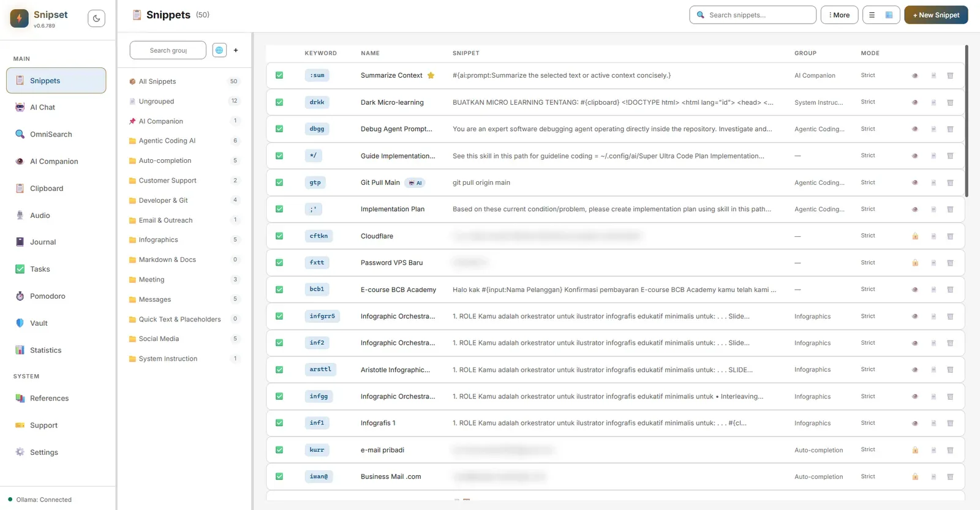Toggle checkbox for cftkn Cloudflare snippet

click(279, 236)
